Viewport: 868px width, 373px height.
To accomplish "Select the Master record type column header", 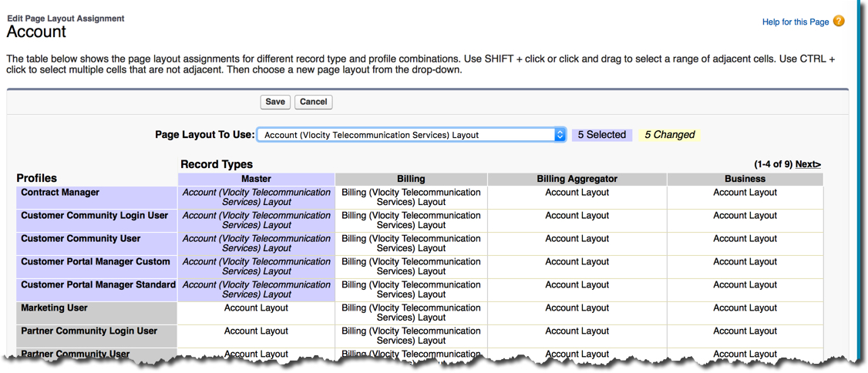I will 256,179.
